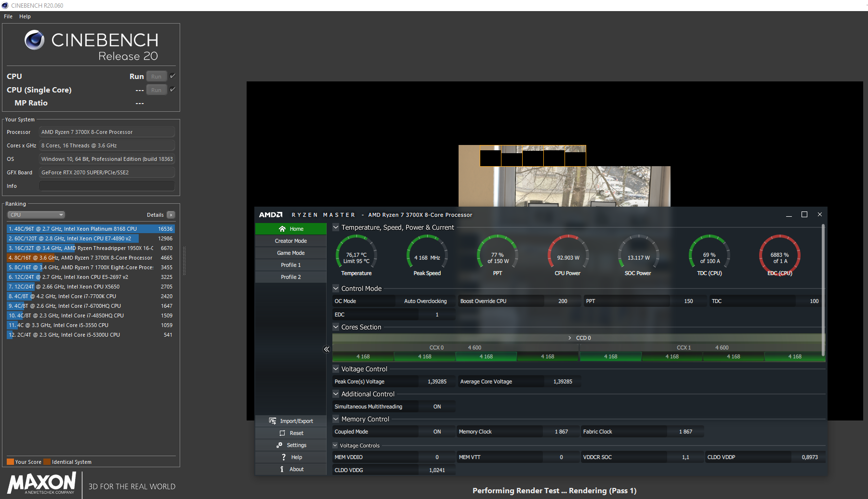The width and height of the screenshot is (868, 499).
Task: Toggle Simultaneous Multithreading ON value
Action: pyautogui.click(x=437, y=407)
